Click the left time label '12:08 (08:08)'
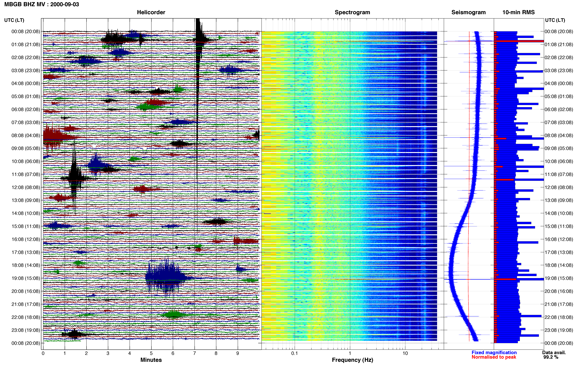The image size is (588, 368). click(x=26, y=187)
